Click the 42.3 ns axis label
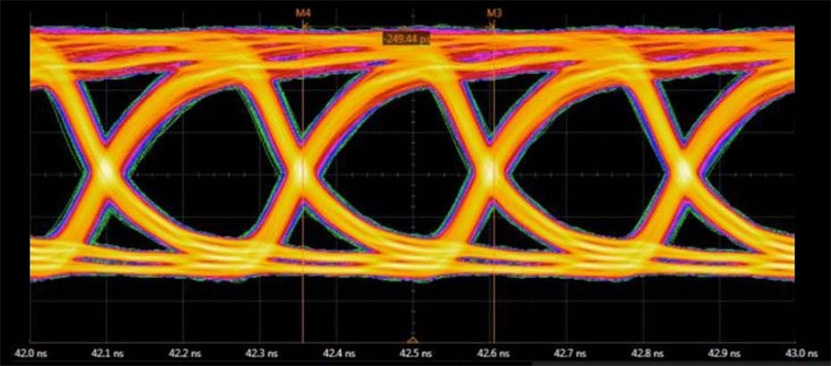Screen dimensions: 831x366 [x=260, y=353]
